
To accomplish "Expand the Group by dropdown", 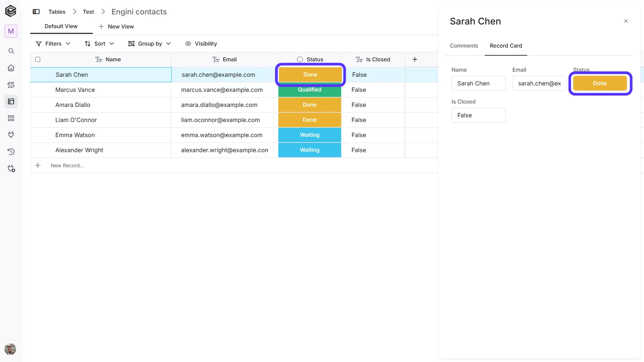I will tap(150, 44).
